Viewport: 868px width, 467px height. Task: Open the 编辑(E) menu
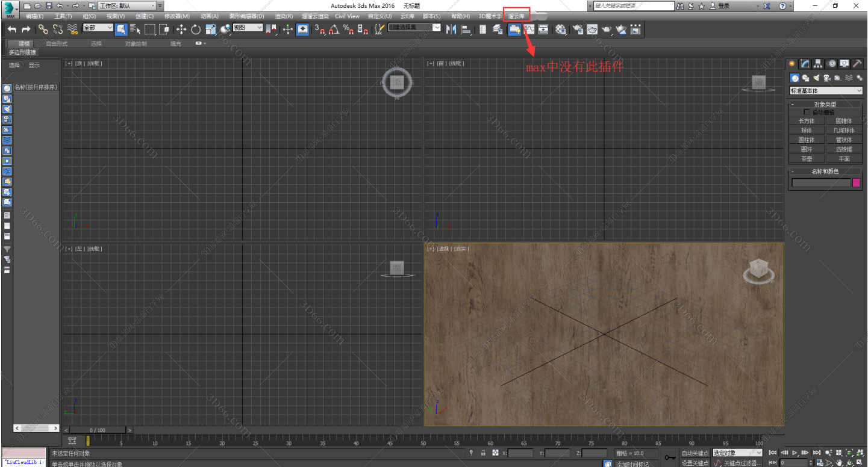point(34,16)
